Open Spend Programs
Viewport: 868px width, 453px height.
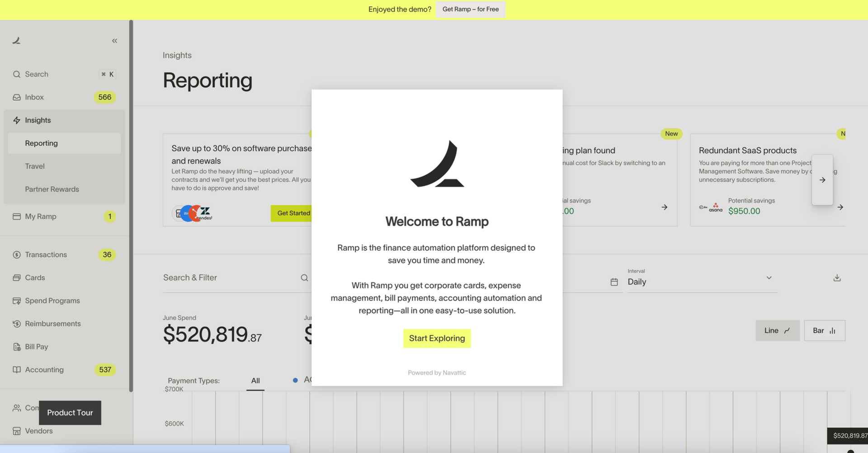(64, 301)
